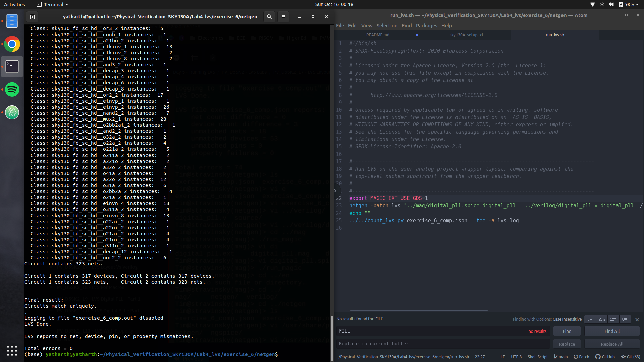The image size is (644, 362).
Task: Click 'Circuits match uniquely.' in Terminal
Action: click(60, 306)
